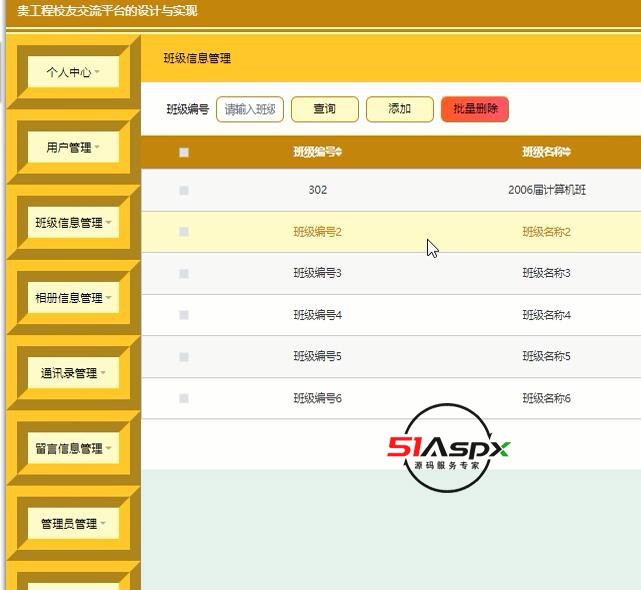Click the cell 班级名称6
641x590 pixels.
[547, 398]
